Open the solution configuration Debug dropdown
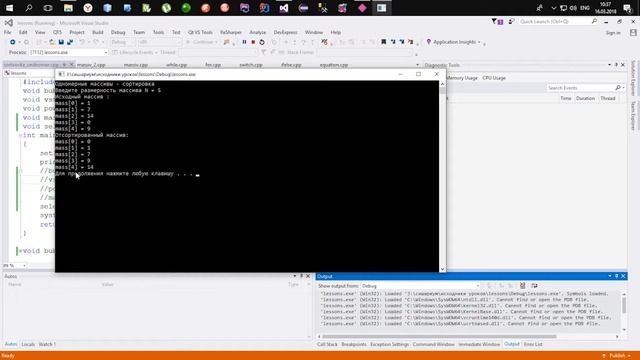 point(122,42)
